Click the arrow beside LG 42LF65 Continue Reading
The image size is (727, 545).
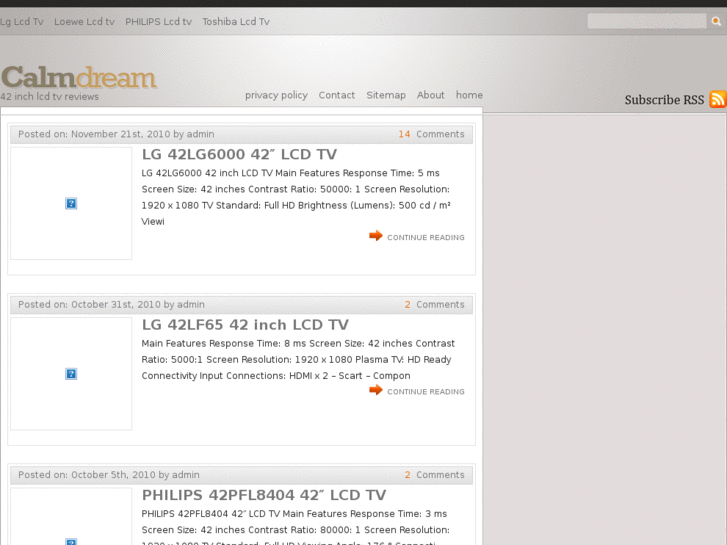376,390
